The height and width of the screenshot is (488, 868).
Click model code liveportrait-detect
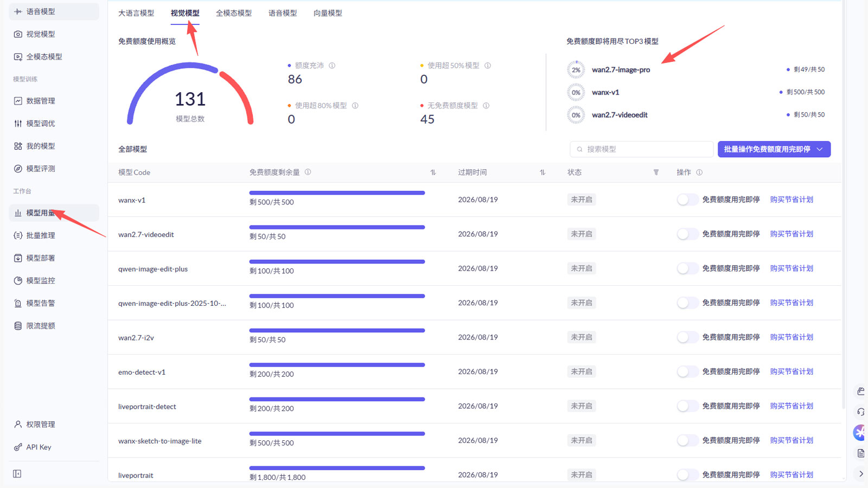click(x=147, y=407)
